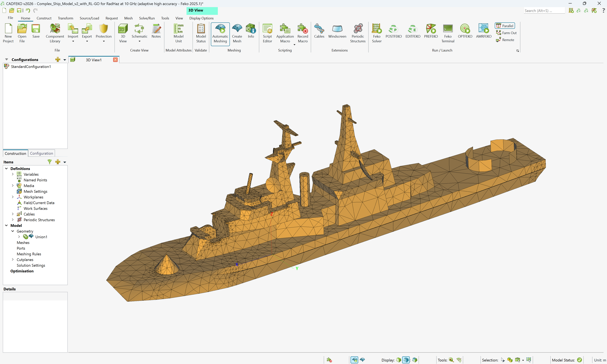
Task: Expand the Cutplanes node
Action: pyautogui.click(x=13, y=260)
